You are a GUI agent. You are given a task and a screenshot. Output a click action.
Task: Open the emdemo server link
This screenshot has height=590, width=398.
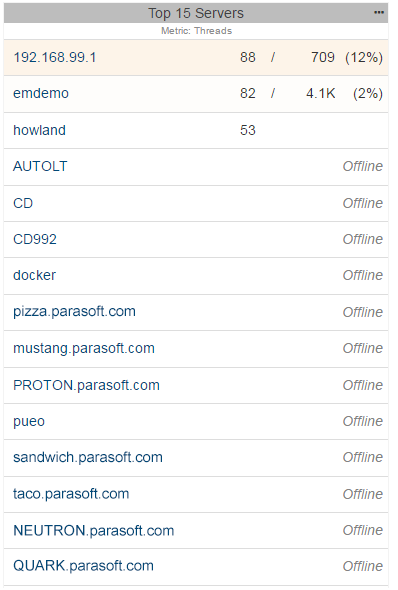click(41, 93)
